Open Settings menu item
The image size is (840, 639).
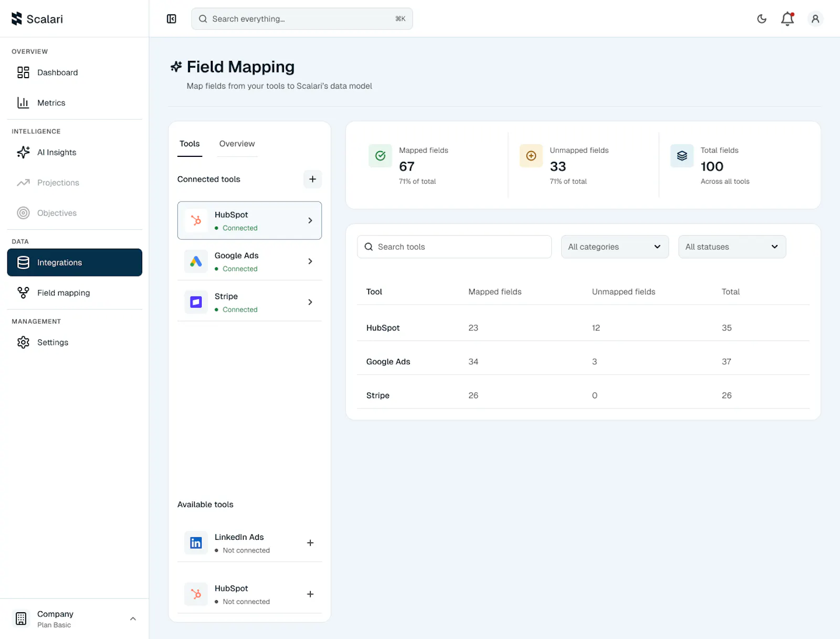tap(75, 342)
